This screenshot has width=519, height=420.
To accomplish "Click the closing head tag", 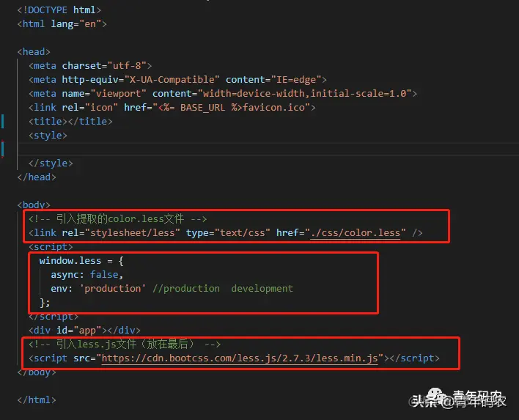I will tap(37, 177).
